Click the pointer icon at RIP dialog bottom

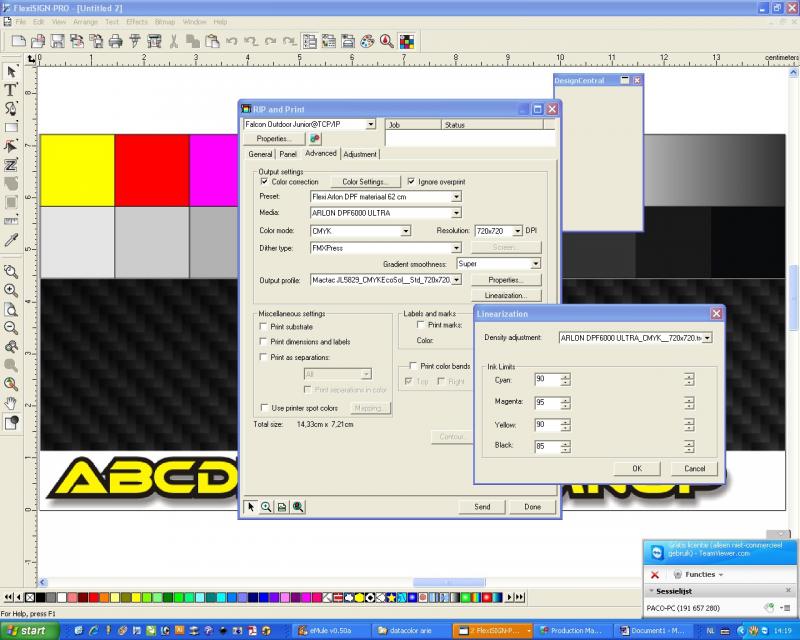click(x=251, y=507)
